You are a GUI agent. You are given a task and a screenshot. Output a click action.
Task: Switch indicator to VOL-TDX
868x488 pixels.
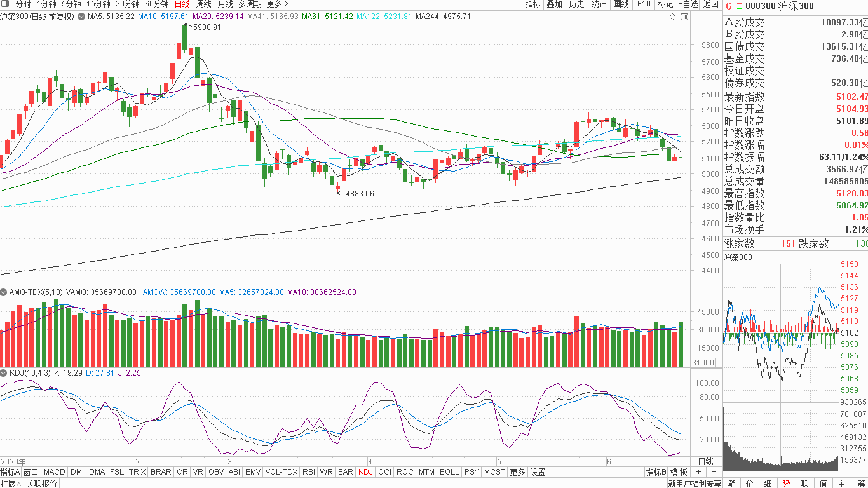tap(281, 472)
